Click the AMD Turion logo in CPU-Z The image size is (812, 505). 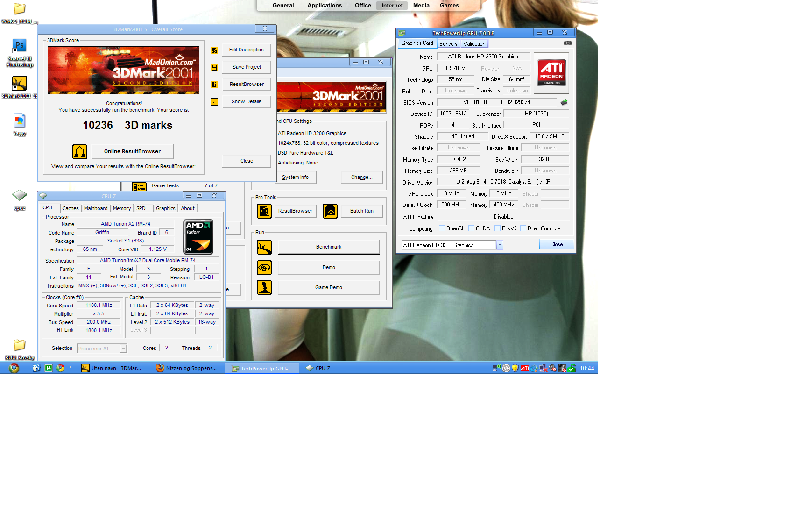pos(198,237)
